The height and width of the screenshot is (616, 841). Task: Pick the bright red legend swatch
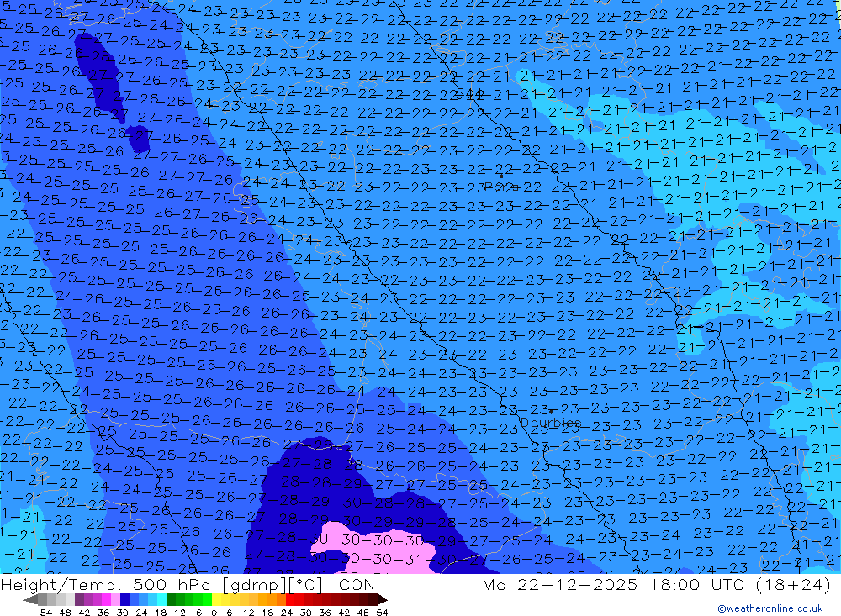point(290,600)
